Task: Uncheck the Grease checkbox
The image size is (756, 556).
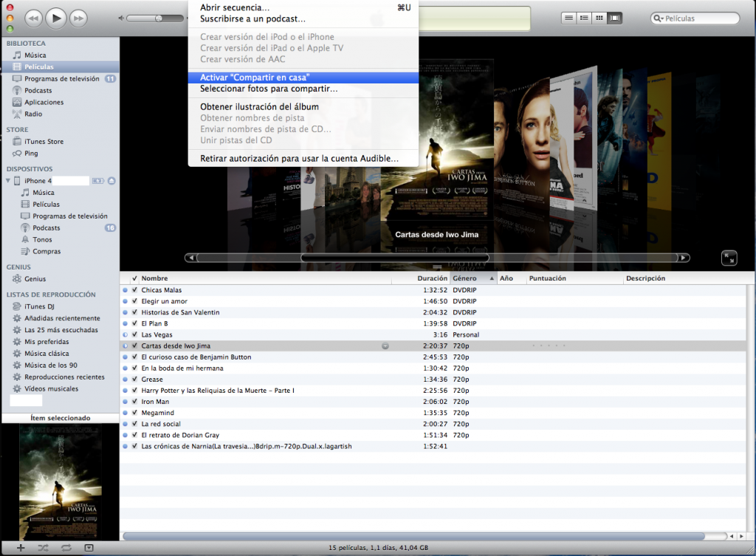Action: 134,379
